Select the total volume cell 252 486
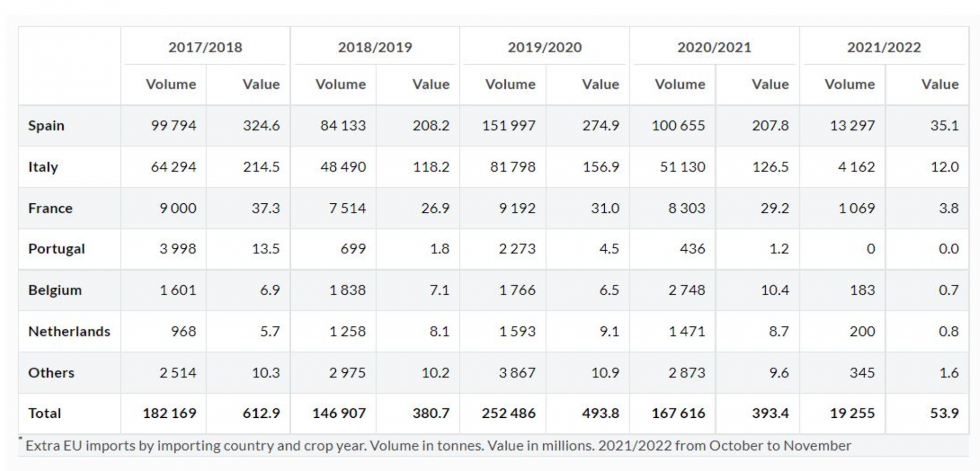 point(508,413)
